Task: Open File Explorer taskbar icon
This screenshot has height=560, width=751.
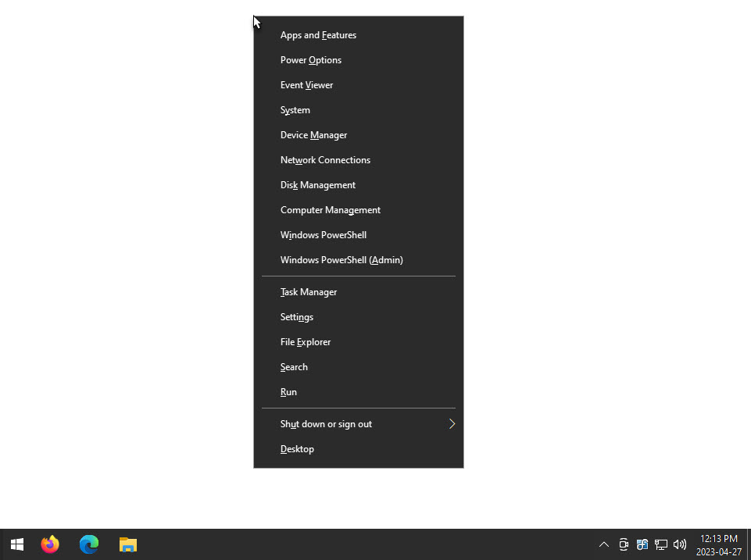Action: point(128,544)
